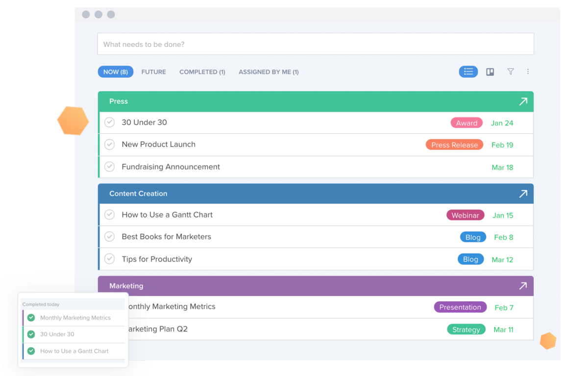This screenshot has height=376, width=588.
Task: Open Best Books for Marketers title
Action: tap(167, 236)
